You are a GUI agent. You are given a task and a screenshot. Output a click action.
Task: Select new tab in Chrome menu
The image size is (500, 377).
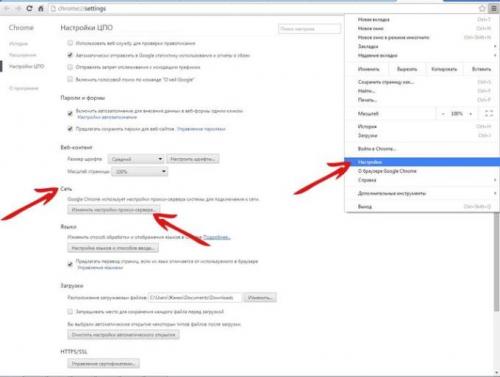pos(422,20)
